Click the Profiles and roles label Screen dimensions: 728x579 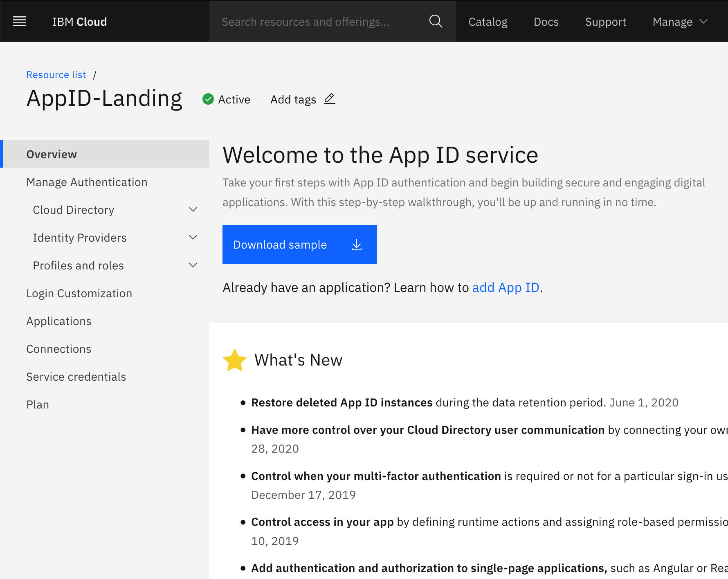(78, 265)
